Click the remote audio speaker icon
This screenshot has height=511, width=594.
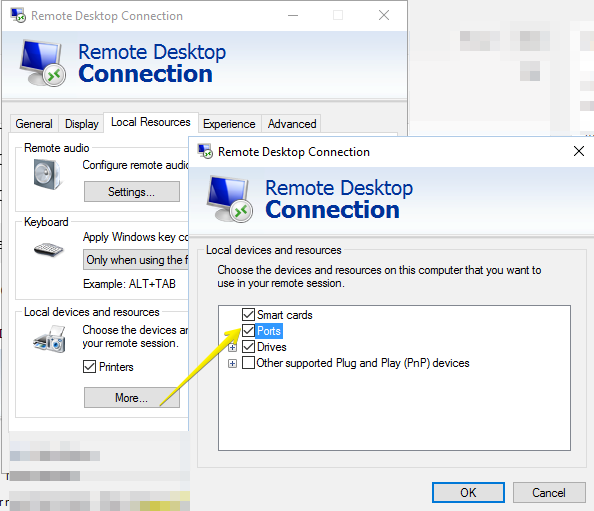(47, 174)
